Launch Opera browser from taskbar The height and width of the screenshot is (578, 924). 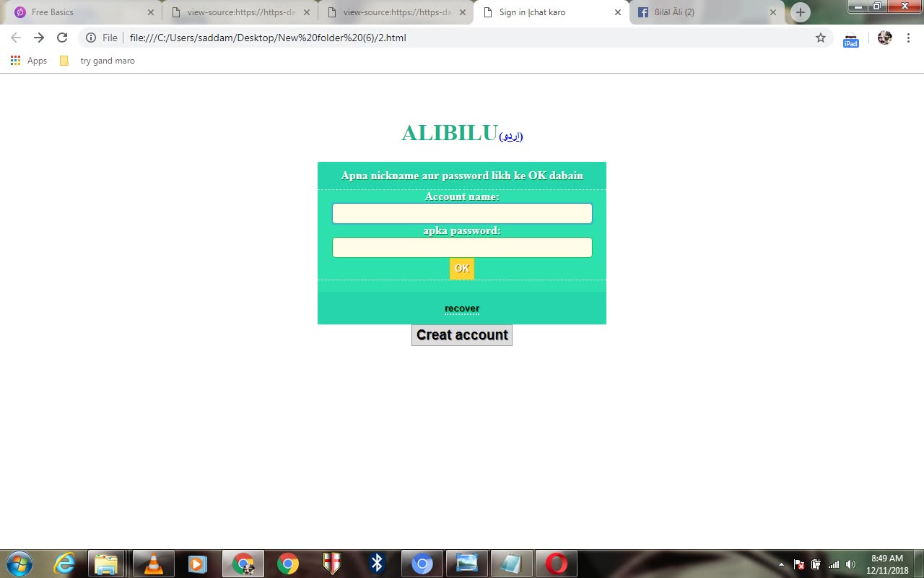click(x=556, y=564)
